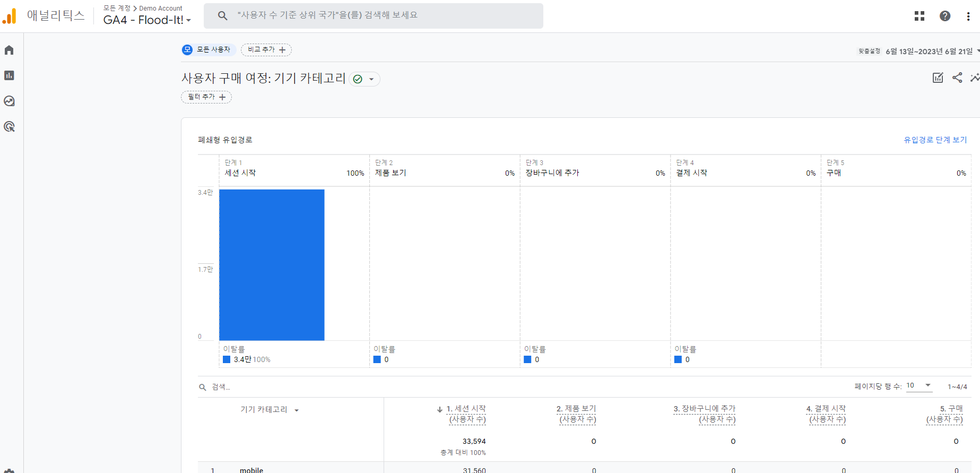
Task: Click the blue legend swatch under step 2 이탈률
Action: (x=377, y=359)
